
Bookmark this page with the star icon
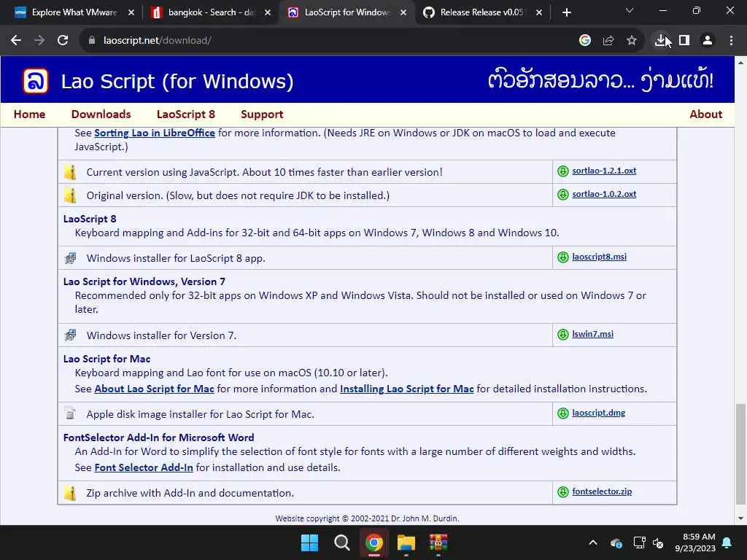click(x=632, y=41)
